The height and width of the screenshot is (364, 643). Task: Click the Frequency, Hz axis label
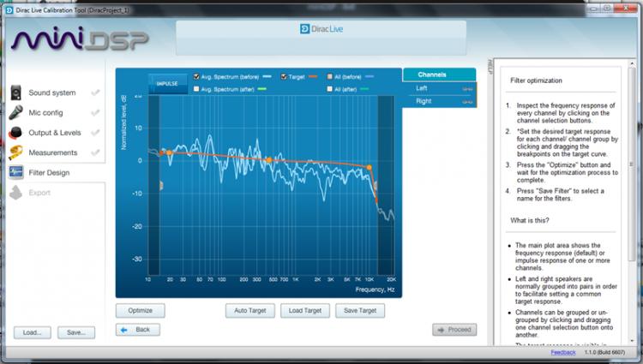(375, 289)
